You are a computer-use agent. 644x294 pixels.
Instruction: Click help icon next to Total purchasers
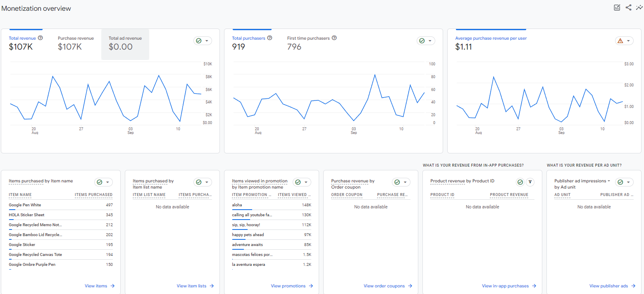270,38
